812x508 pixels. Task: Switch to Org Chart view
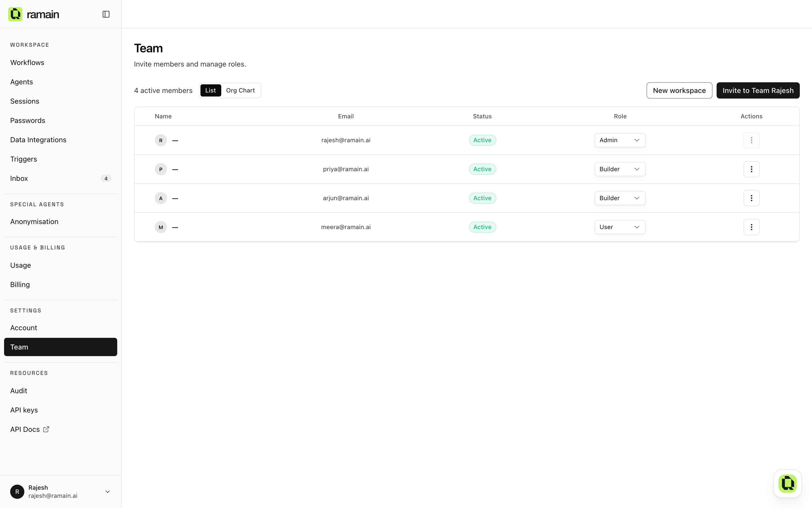240,90
